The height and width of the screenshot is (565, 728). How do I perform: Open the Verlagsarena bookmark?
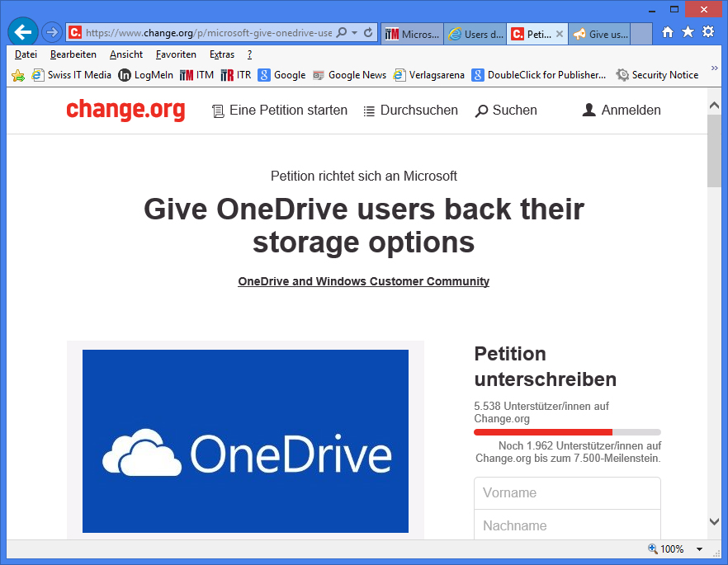click(x=428, y=75)
